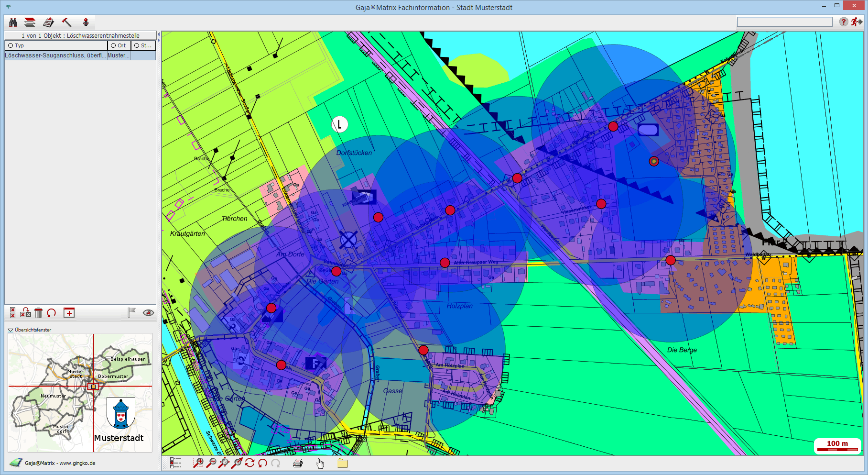Click the zoom-in rectangle magnifier
The height and width of the screenshot is (475, 868).
click(198, 463)
